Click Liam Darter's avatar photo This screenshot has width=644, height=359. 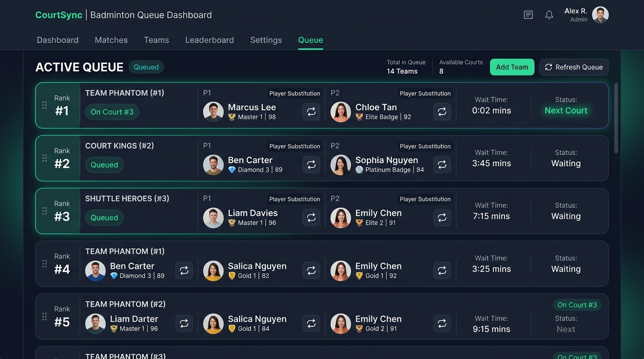point(95,323)
